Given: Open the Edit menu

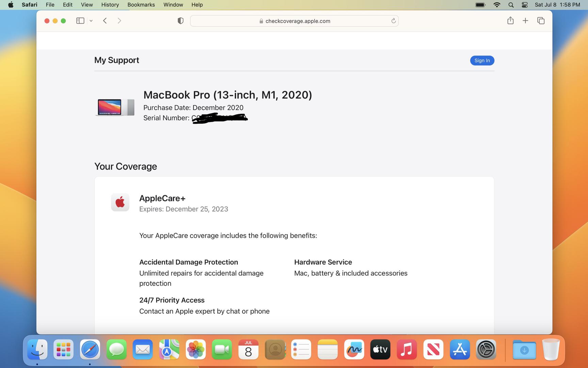Looking at the screenshot, I should click(68, 5).
